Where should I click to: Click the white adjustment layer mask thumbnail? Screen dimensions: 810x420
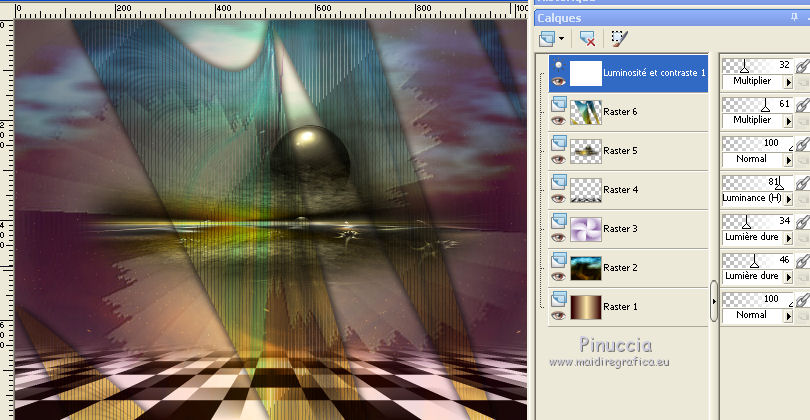pyautogui.click(x=586, y=73)
